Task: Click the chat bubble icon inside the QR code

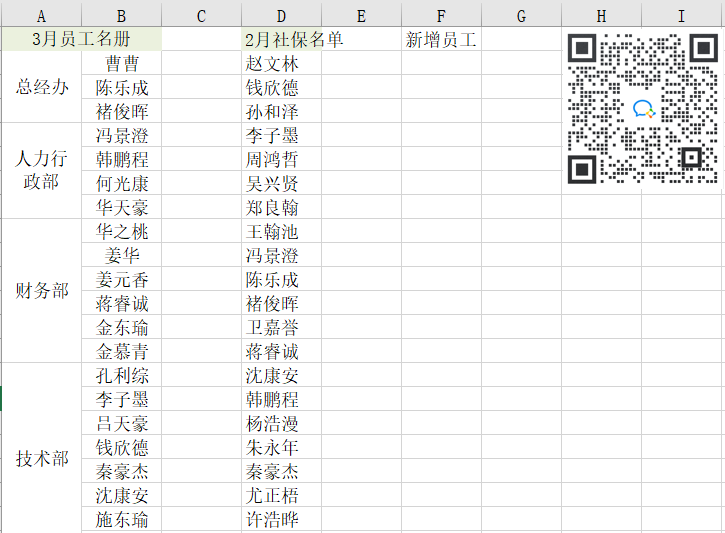Action: click(643, 109)
